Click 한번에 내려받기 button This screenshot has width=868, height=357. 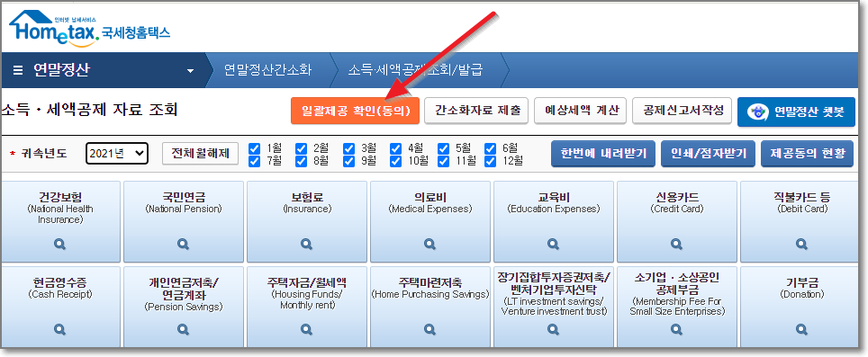click(603, 154)
